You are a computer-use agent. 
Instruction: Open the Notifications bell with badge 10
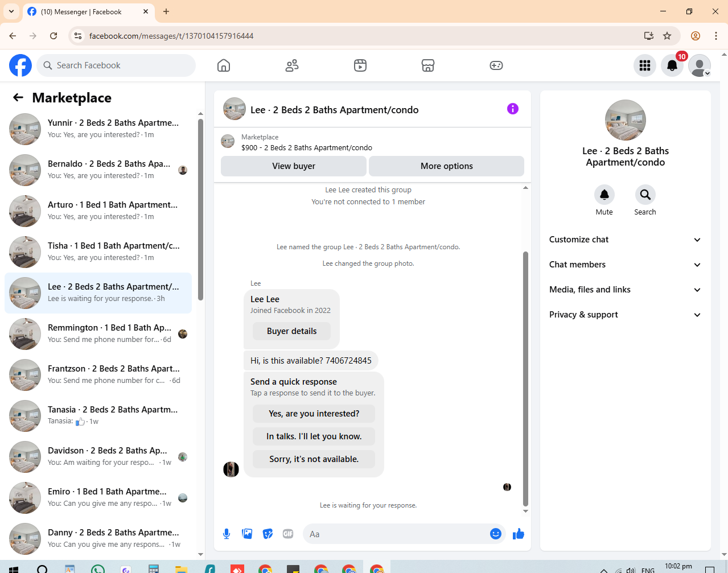pos(672,65)
